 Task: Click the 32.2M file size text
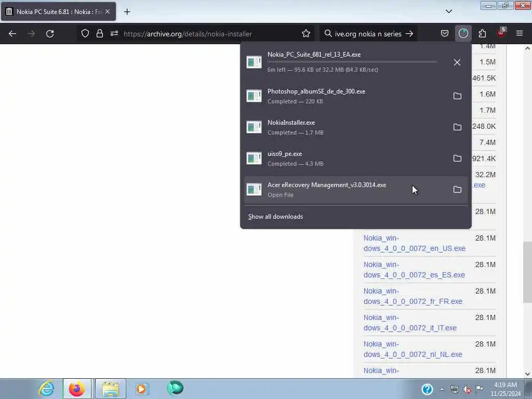coord(485,175)
